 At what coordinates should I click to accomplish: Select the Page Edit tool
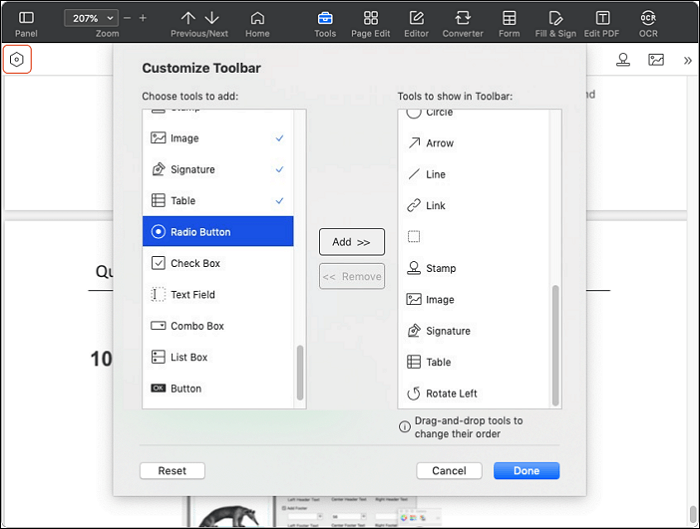371,22
